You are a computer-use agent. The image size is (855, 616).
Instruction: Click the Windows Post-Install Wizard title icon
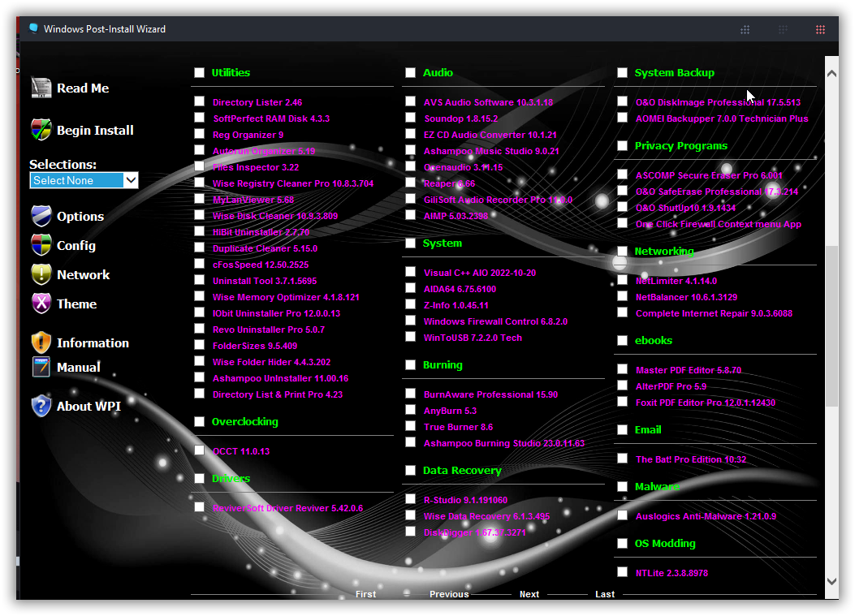(x=34, y=28)
